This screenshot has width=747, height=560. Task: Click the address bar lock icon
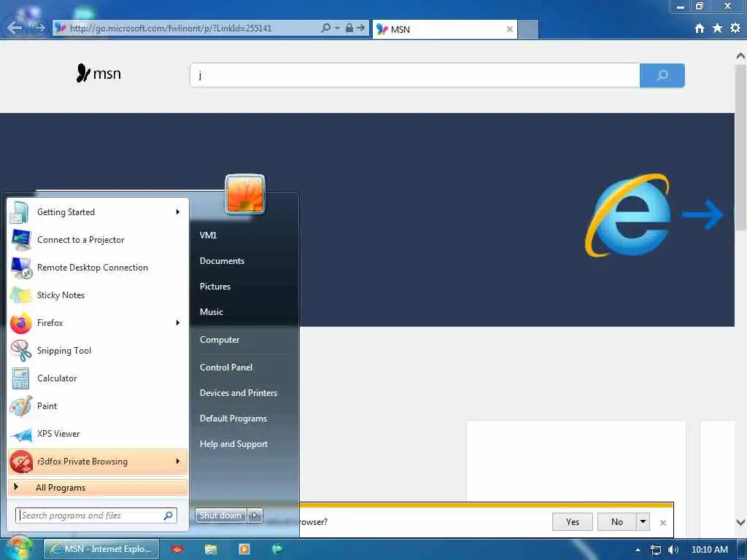(x=349, y=28)
